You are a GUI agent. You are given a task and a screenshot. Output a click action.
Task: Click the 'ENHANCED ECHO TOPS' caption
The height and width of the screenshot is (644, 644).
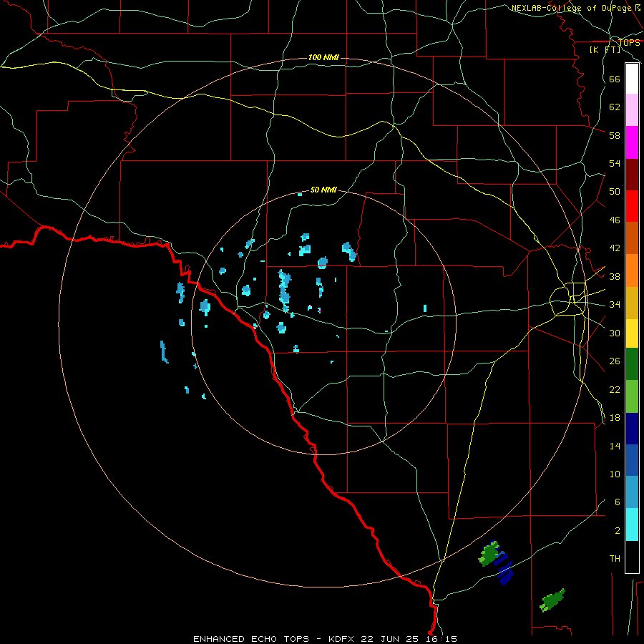coord(251,639)
